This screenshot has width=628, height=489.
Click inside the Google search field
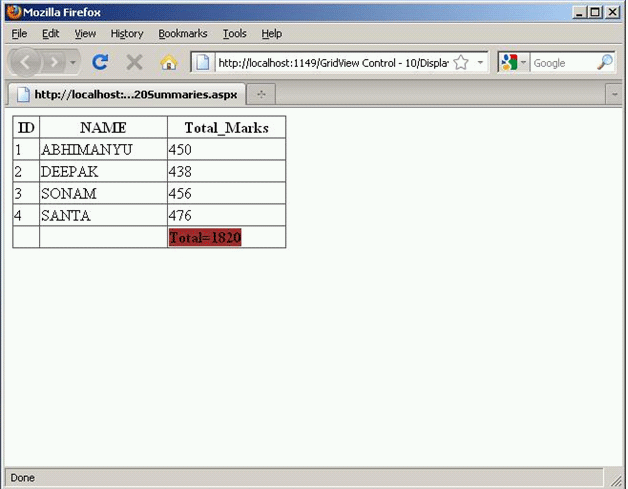click(x=563, y=63)
